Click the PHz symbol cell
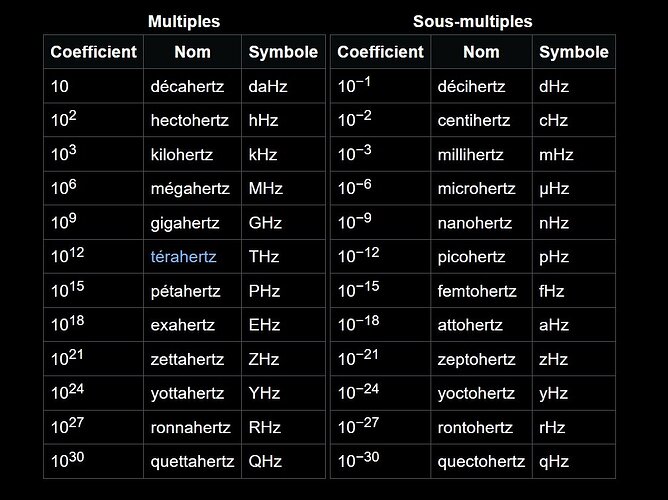The image size is (668, 500). 283,291
